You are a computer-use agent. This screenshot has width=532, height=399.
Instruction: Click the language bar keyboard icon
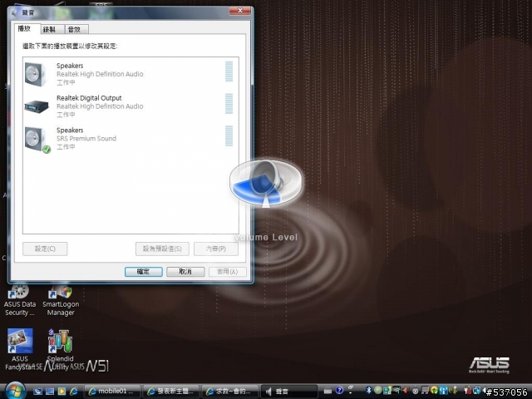[x=328, y=391]
